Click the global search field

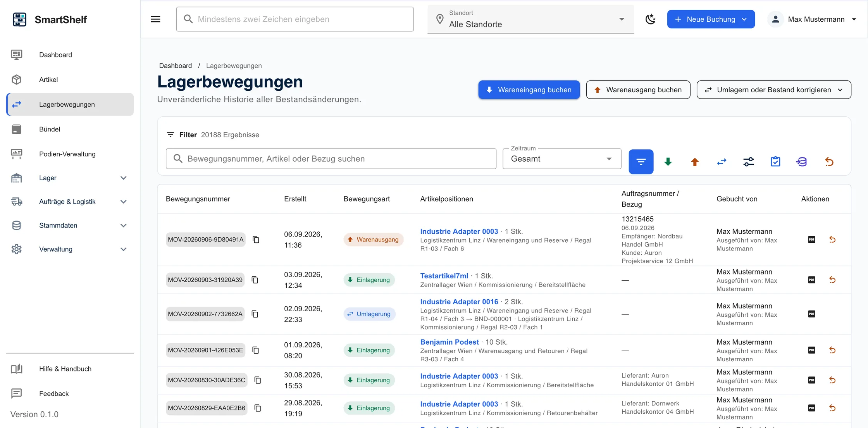click(295, 19)
